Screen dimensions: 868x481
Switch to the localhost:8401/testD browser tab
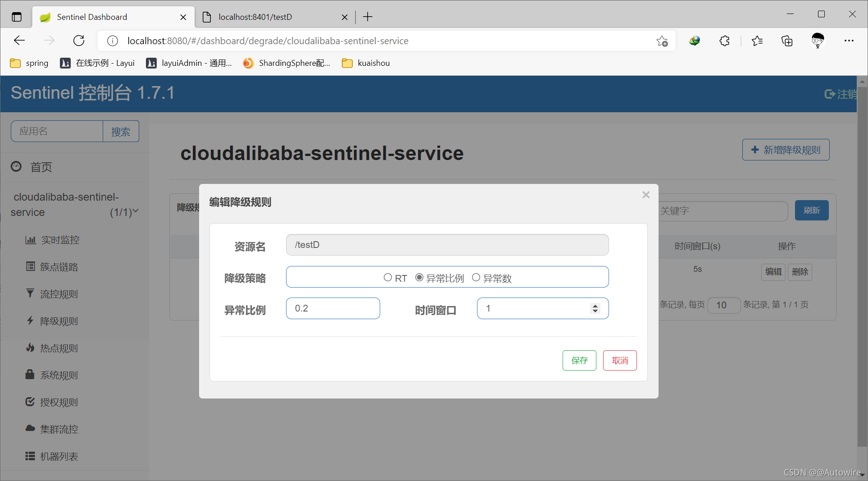tap(275, 17)
